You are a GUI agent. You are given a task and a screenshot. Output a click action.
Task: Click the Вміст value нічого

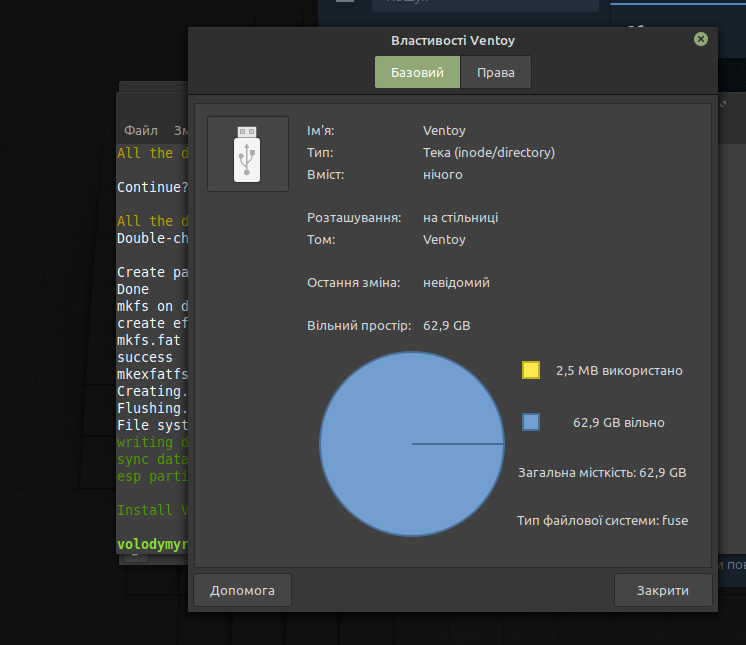[443, 175]
